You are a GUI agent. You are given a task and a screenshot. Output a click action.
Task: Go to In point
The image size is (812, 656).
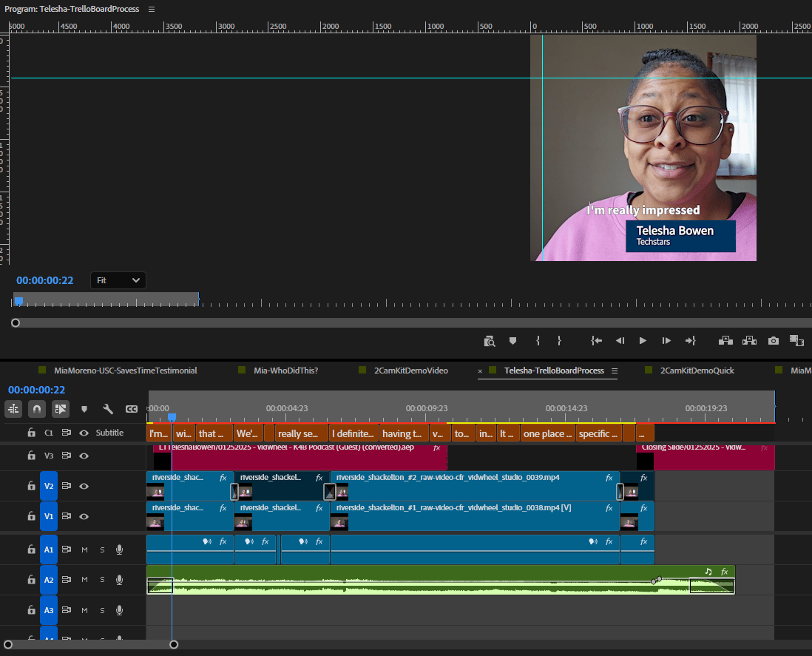pyautogui.click(x=597, y=341)
